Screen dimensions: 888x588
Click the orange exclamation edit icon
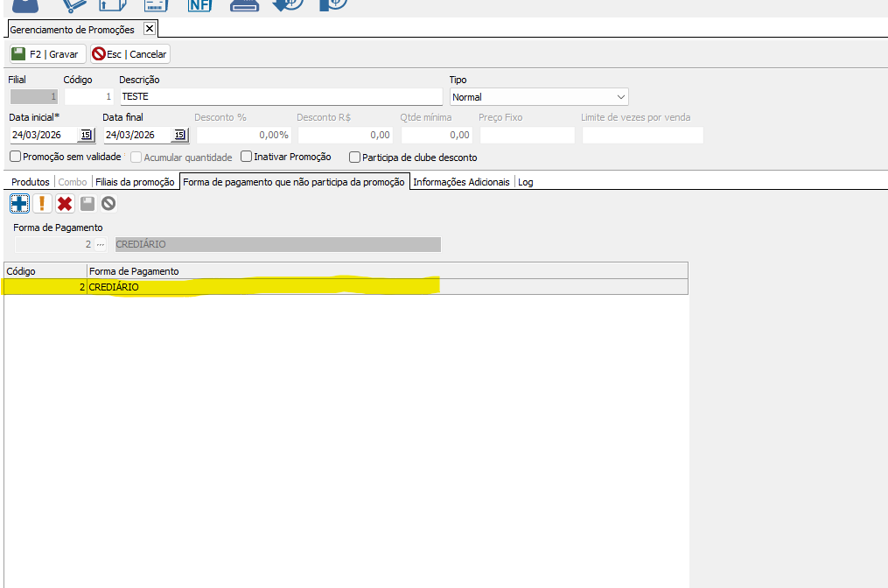(x=42, y=204)
